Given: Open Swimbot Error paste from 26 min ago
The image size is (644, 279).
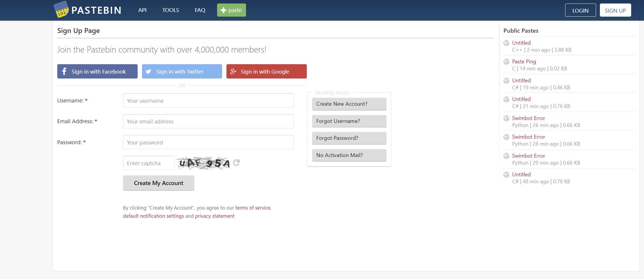Looking at the screenshot, I should (529, 118).
